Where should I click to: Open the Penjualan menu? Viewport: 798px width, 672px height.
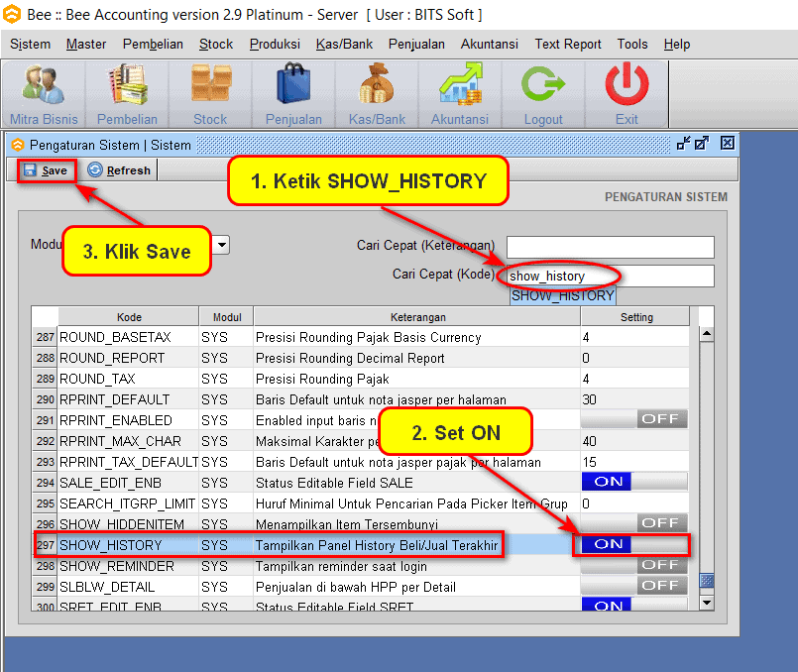click(416, 45)
